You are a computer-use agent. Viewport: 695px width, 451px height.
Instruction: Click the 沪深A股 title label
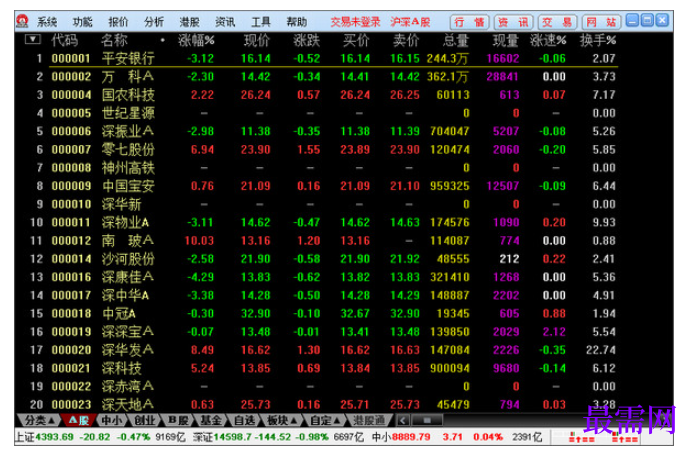click(410, 22)
